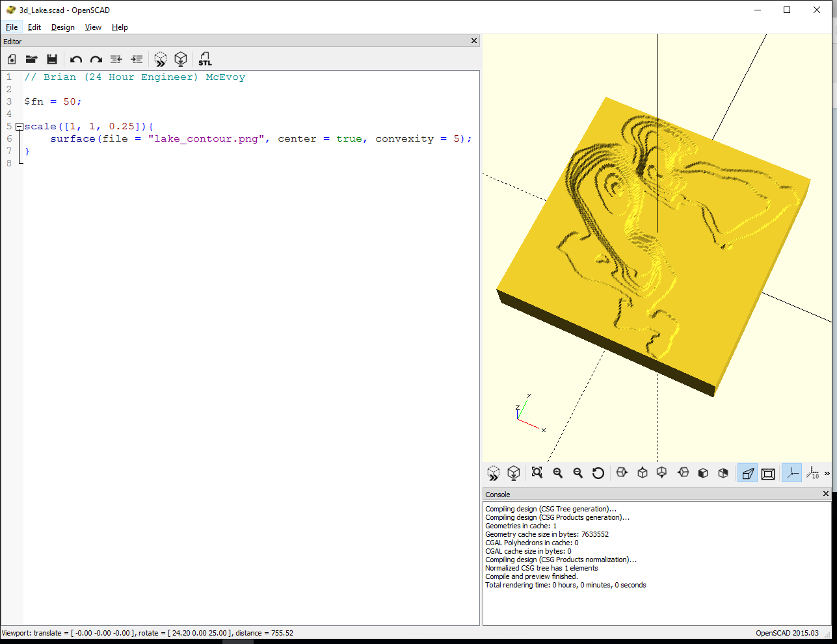Zoom in on the 3D viewport
Viewport: 837px width, 644px height.
coord(557,472)
